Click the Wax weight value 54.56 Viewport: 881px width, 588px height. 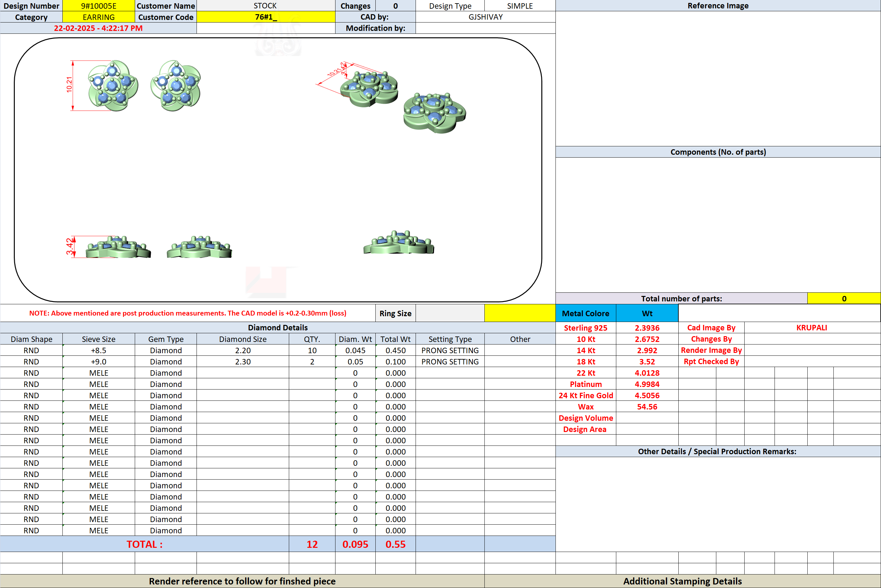coord(647,407)
